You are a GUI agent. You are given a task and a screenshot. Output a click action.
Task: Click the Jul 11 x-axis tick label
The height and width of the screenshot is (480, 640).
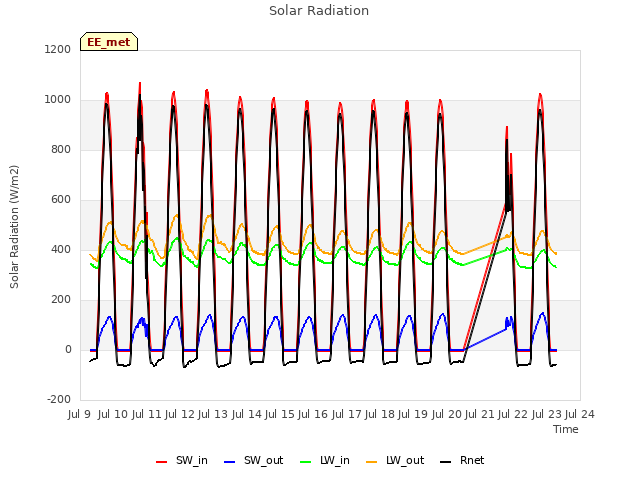(x=146, y=415)
